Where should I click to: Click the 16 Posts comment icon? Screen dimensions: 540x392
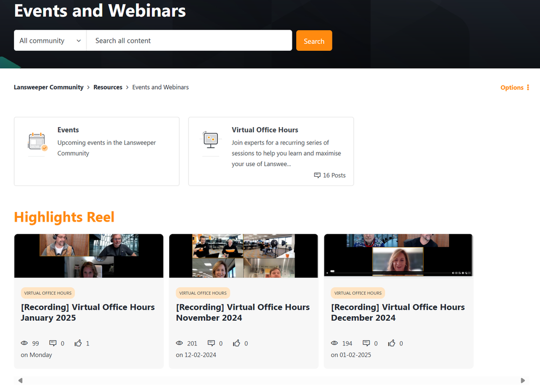317,175
